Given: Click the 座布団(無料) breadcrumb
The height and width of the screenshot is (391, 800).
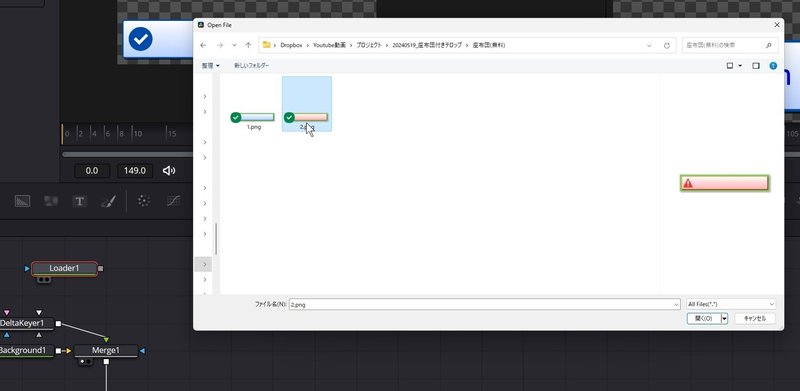Looking at the screenshot, I should (488, 45).
